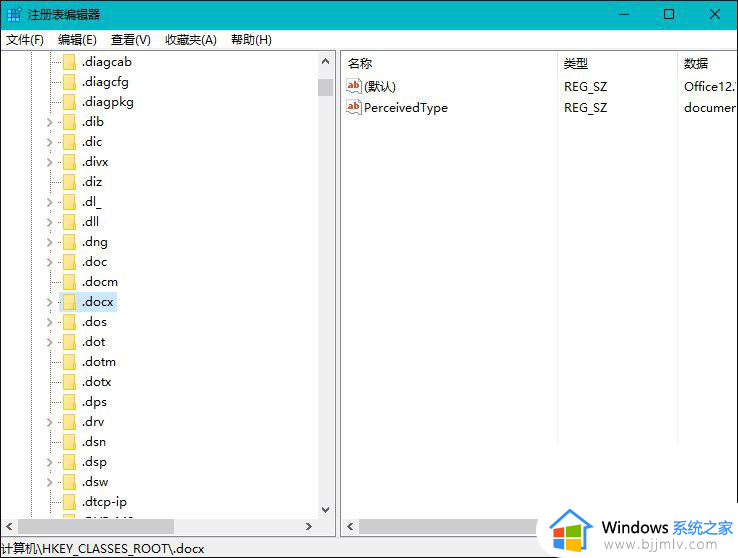The height and width of the screenshot is (558, 738).
Task: Click the .dsw folder icon
Action: [69, 482]
